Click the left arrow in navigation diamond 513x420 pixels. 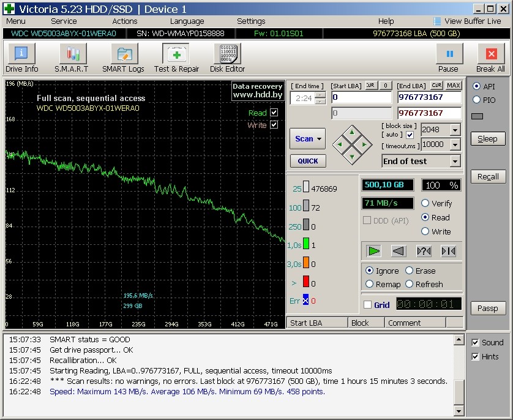tap(340, 144)
